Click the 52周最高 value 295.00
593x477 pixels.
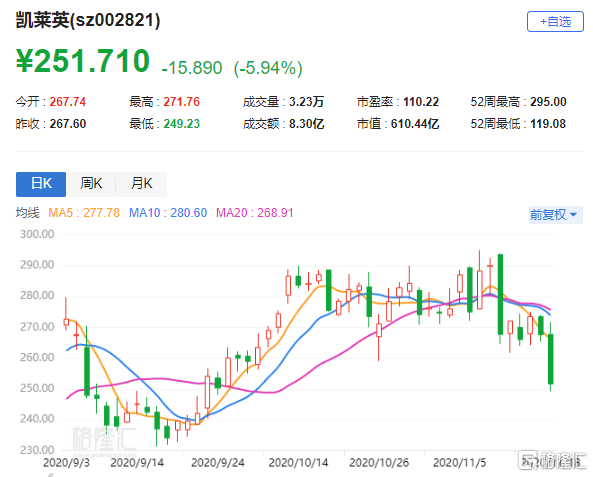pyautogui.click(x=548, y=102)
